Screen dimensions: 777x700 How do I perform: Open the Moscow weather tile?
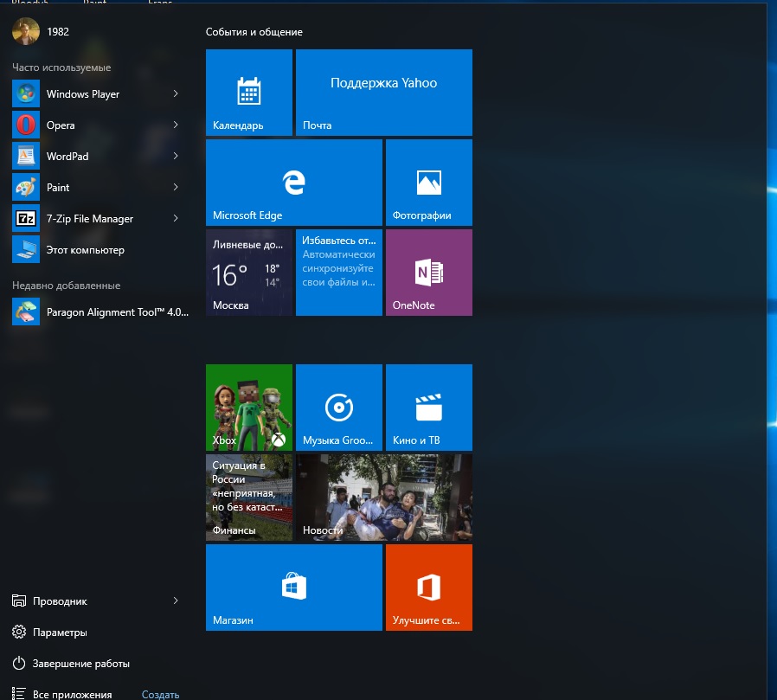[248, 273]
